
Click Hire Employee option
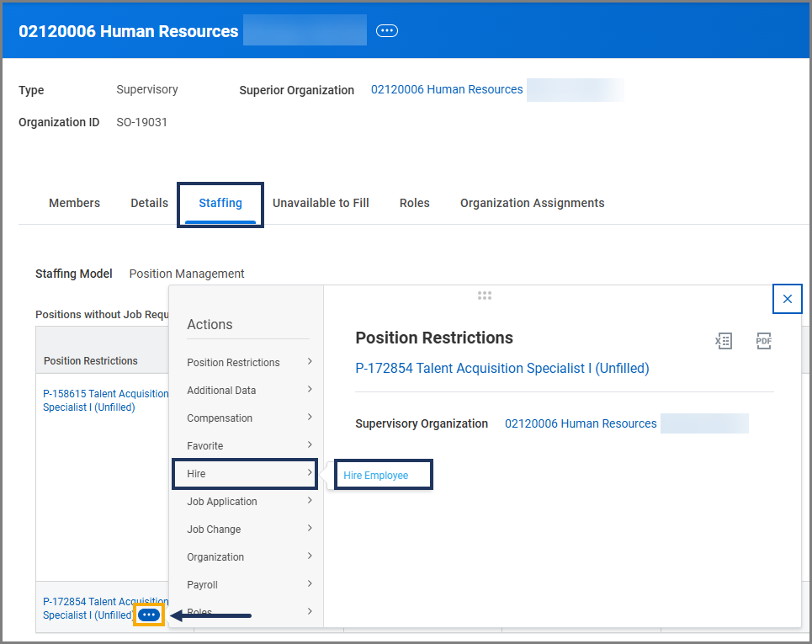(376, 476)
